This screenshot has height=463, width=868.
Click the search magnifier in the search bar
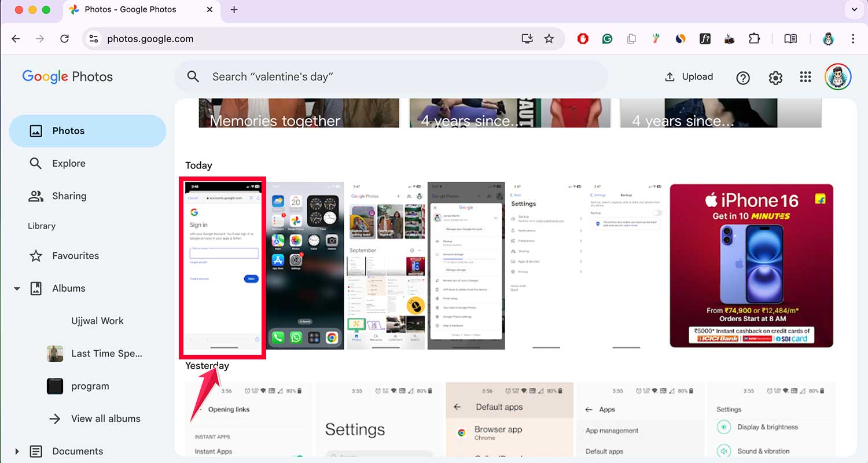193,76
